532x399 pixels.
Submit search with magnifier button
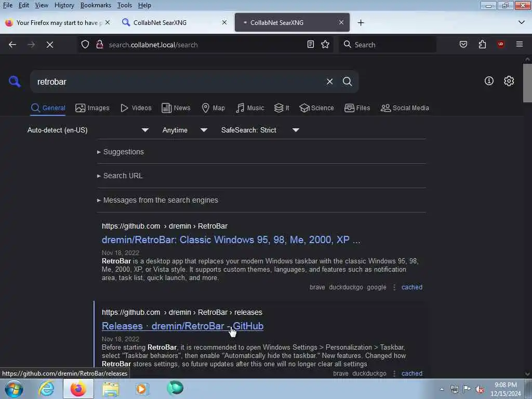(x=347, y=82)
